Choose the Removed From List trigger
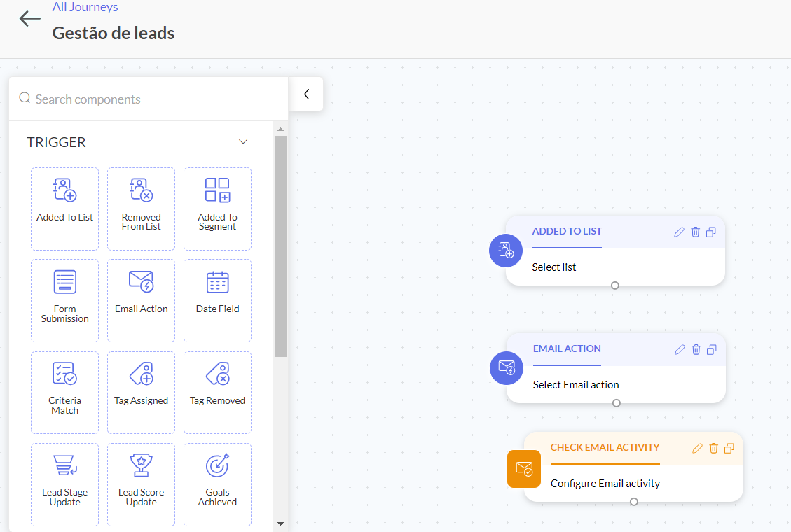 pyautogui.click(x=141, y=208)
